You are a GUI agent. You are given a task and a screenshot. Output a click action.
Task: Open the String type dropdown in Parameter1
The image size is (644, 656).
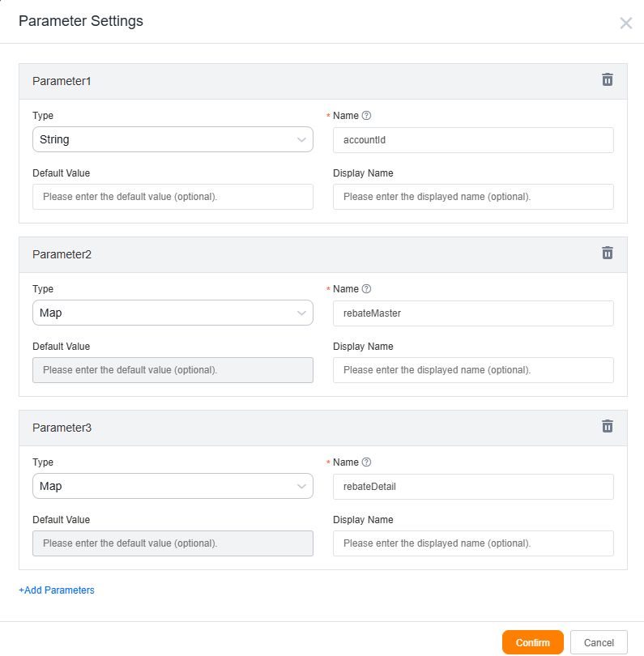173,139
